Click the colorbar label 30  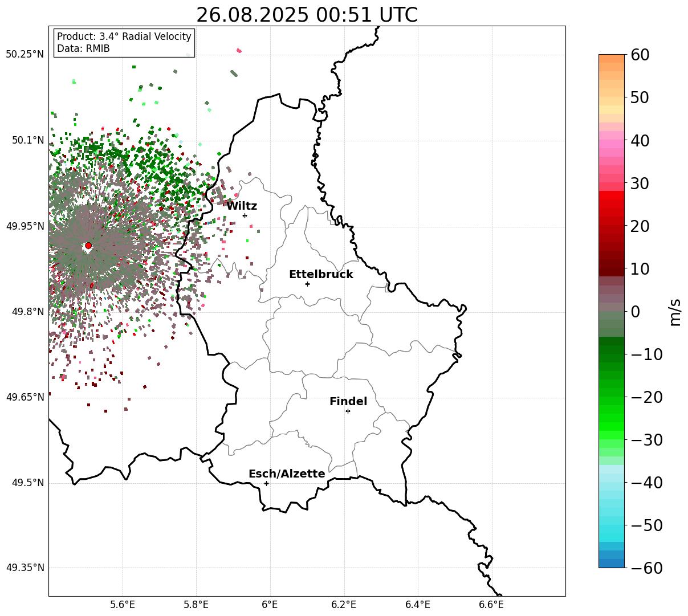click(639, 183)
